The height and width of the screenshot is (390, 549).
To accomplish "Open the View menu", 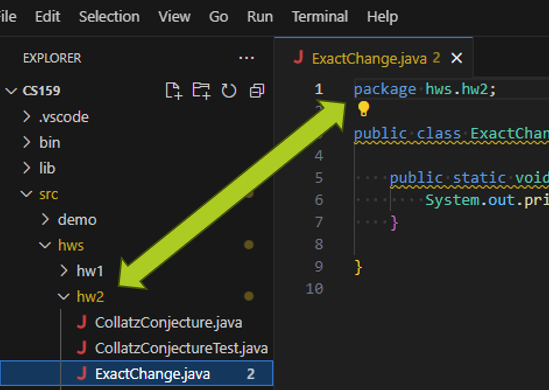I will click(174, 16).
